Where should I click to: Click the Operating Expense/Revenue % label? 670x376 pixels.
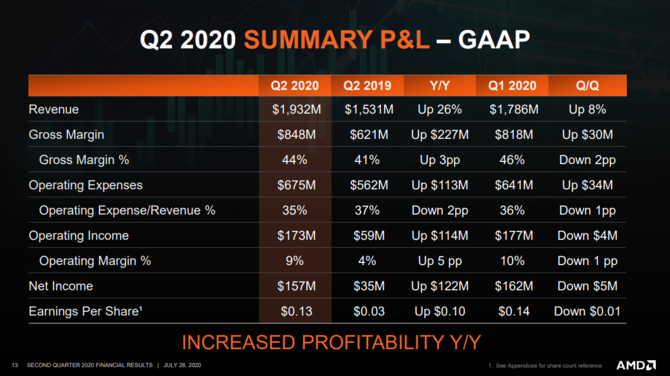pos(127,210)
